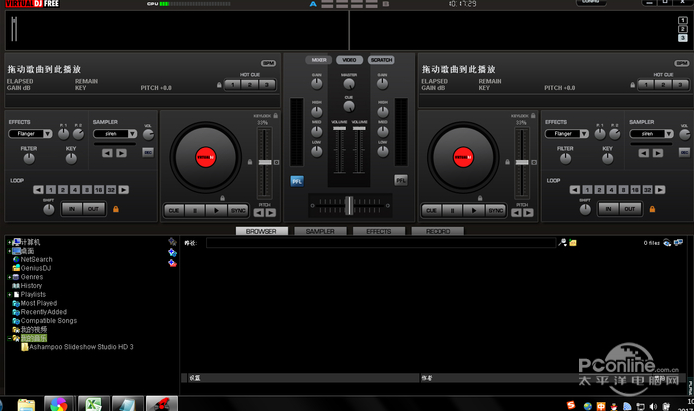Select the SCRATCH center panel

click(x=381, y=60)
